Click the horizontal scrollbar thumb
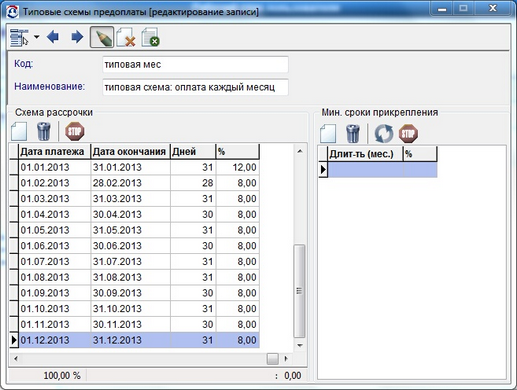 [x=273, y=359]
